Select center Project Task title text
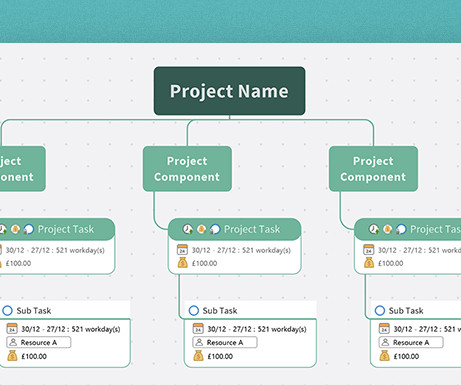Viewport: 461px width, 385px height. pos(252,229)
